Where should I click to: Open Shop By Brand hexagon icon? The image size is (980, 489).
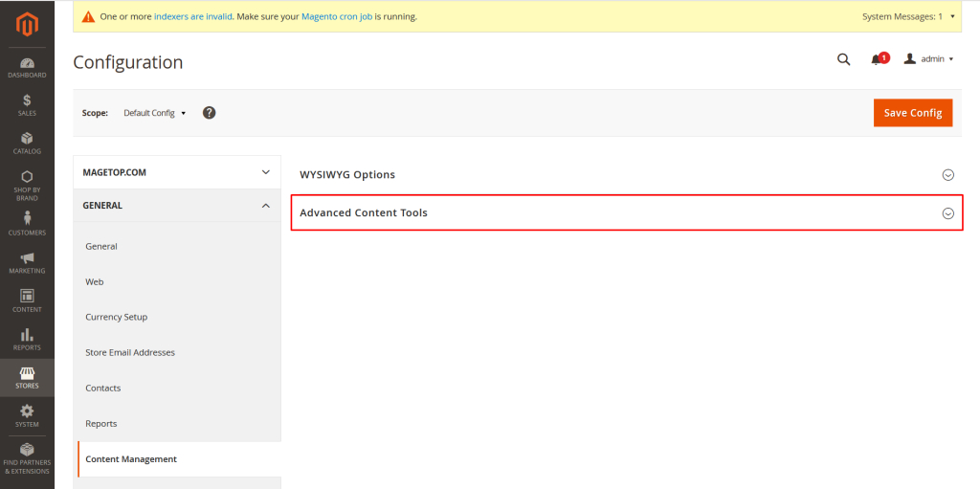click(x=27, y=177)
